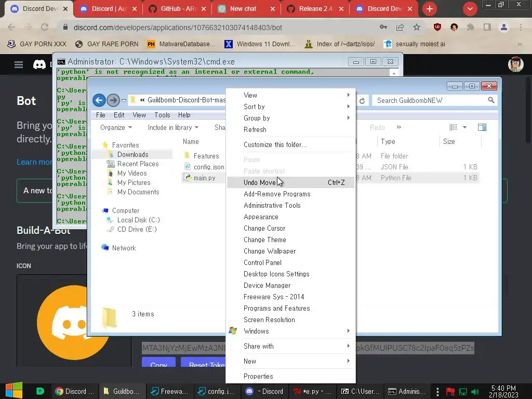Toggle the Explorer preview pane icon

click(x=482, y=127)
